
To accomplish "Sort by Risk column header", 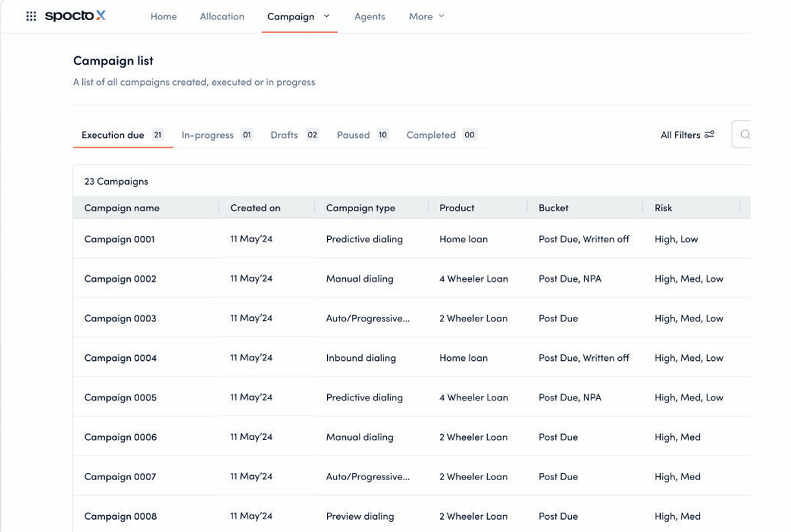I will (663, 208).
